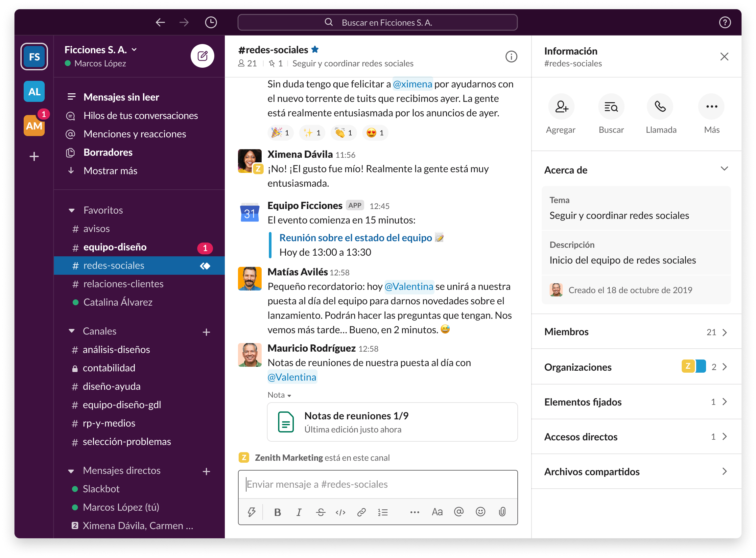Switch to the AL workspace in the sidebar
This screenshot has height=558, width=756.
coord(34,91)
